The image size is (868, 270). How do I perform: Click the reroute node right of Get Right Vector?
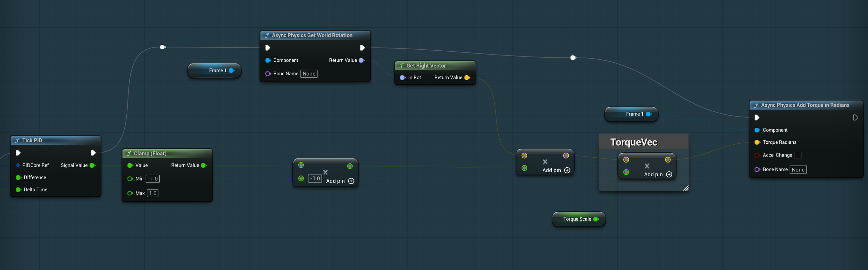[x=573, y=58]
